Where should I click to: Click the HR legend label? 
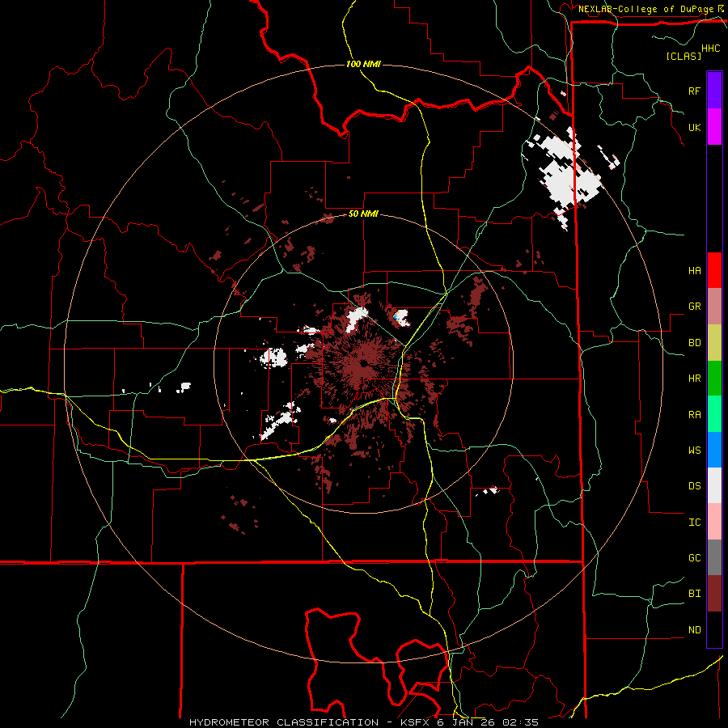pos(694,379)
